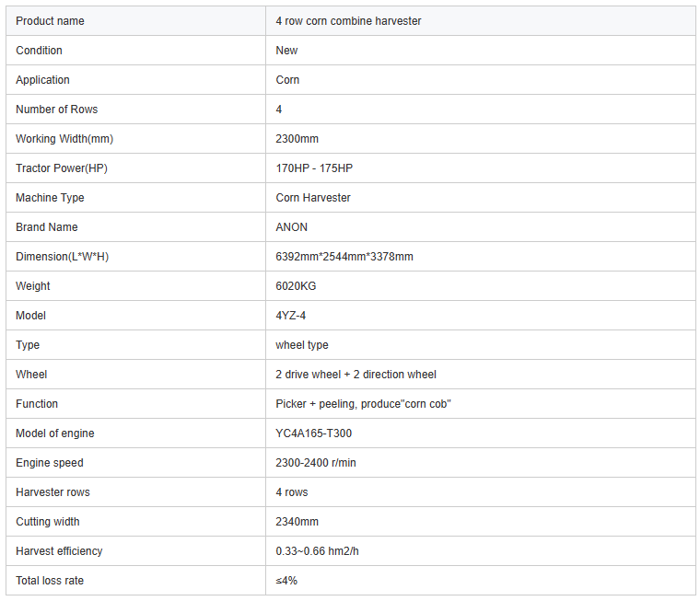
Task: Click Harvest efficiency value 0.33~0.66 hm2/h
Action: click(317, 551)
